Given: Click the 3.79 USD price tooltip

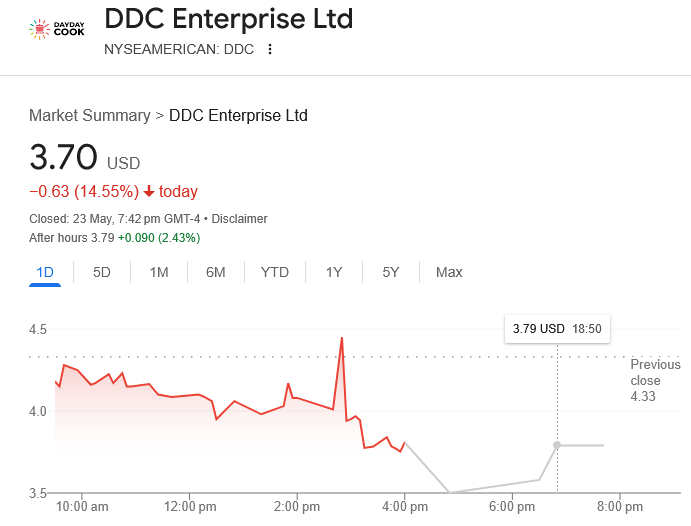Looking at the screenshot, I should (557, 328).
